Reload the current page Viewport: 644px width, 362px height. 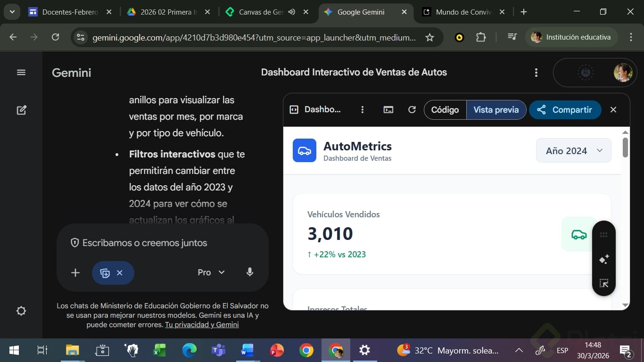(x=56, y=37)
